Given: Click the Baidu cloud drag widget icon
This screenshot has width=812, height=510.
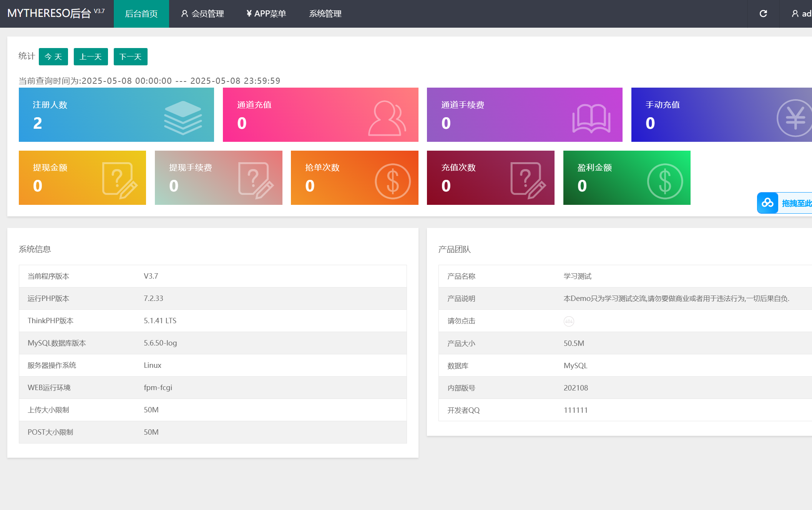Looking at the screenshot, I should (767, 203).
